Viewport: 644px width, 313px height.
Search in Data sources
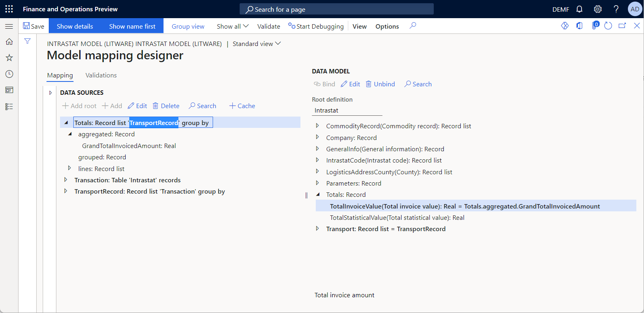point(203,106)
